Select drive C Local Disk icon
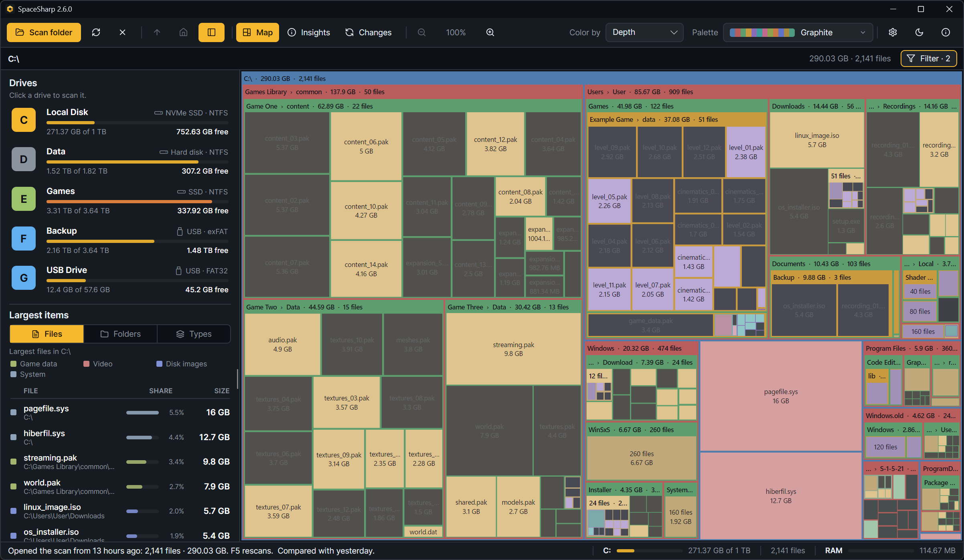Viewport: 964px width, 560px height. point(24,120)
